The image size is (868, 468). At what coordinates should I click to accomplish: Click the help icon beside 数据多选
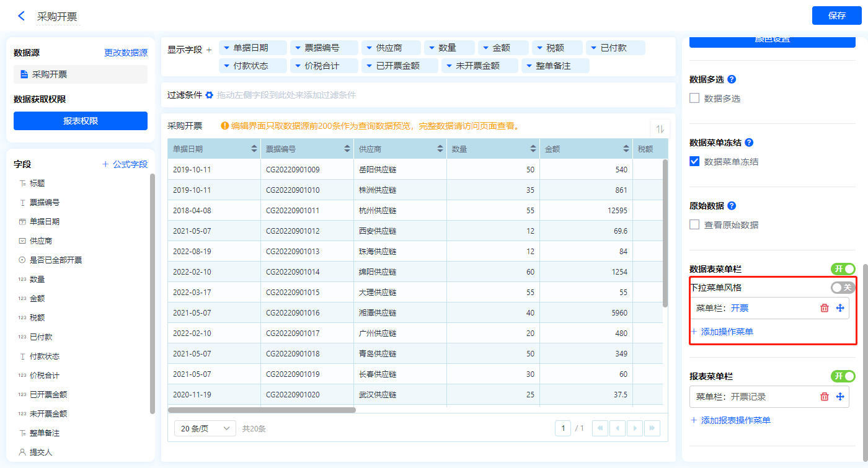tap(732, 79)
